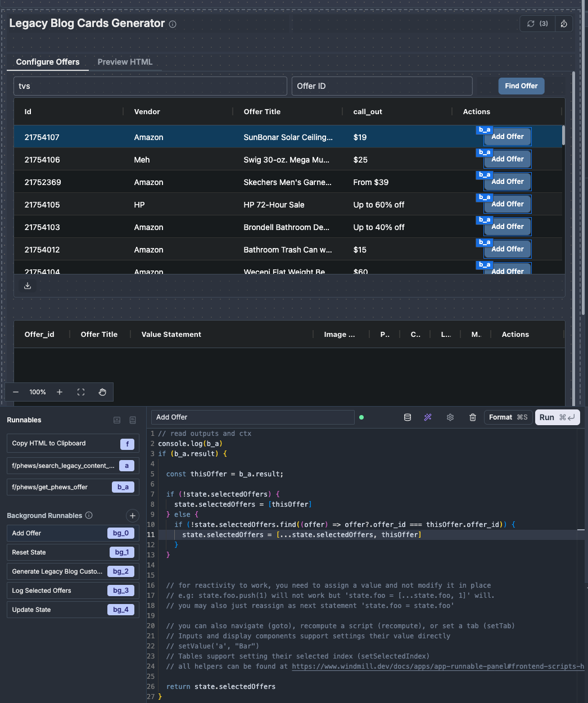Viewport: 588px width, 703px height.
Task: Click the Offer_id column header
Action: (42, 335)
